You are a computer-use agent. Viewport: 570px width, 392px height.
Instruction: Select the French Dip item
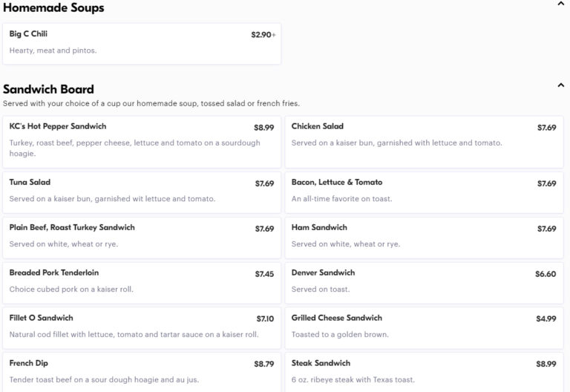click(x=142, y=373)
